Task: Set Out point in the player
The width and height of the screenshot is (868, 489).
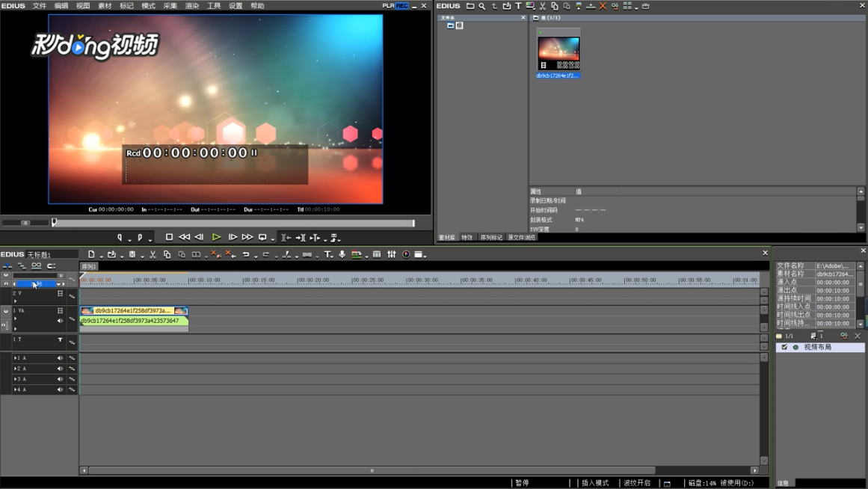Action: click(140, 237)
